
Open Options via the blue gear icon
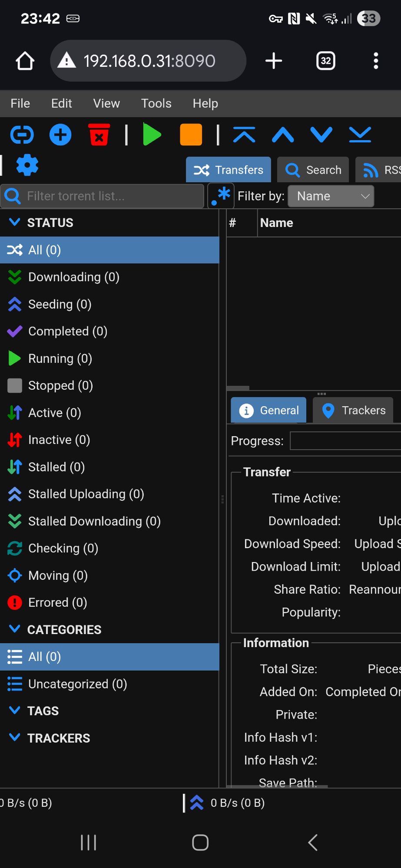27,165
